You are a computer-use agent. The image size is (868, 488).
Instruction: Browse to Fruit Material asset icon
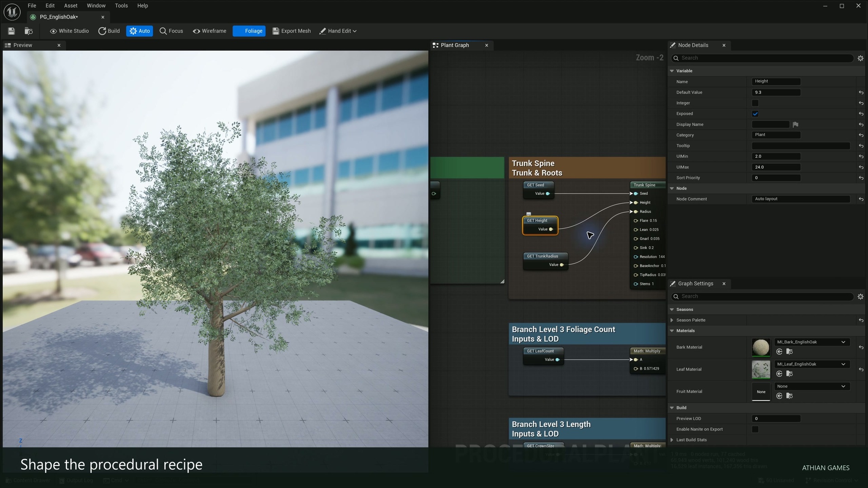(789, 396)
